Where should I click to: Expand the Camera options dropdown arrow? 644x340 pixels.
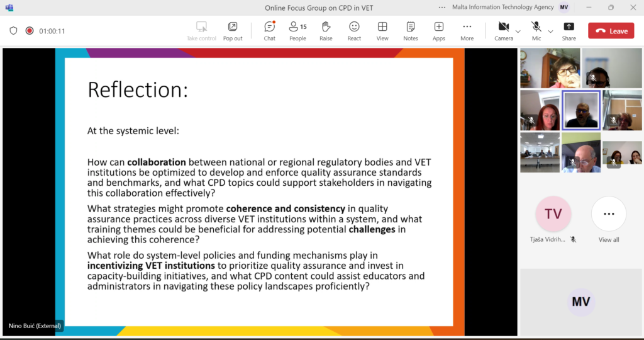point(518,31)
